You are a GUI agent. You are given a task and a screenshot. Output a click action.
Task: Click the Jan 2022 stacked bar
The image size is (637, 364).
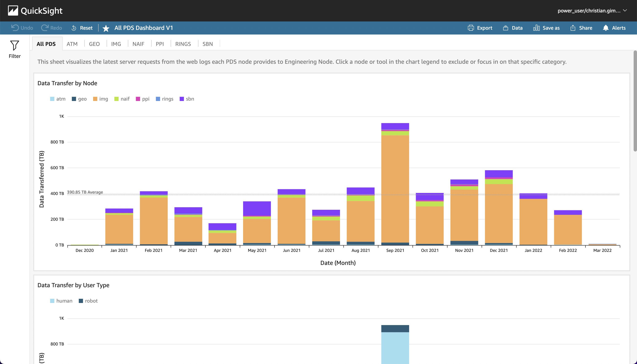[x=533, y=219]
